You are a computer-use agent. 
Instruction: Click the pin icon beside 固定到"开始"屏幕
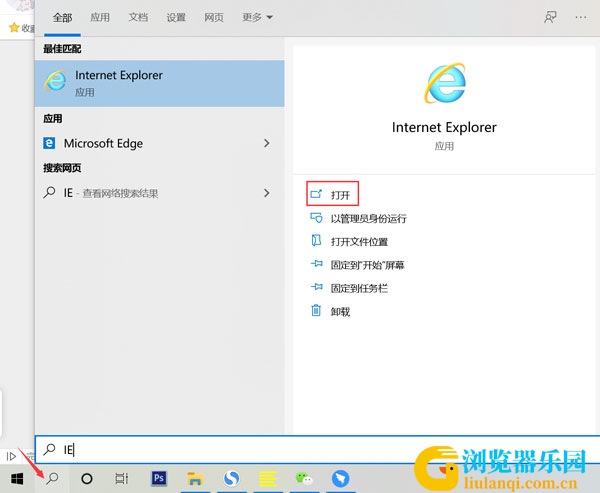pyautogui.click(x=316, y=264)
